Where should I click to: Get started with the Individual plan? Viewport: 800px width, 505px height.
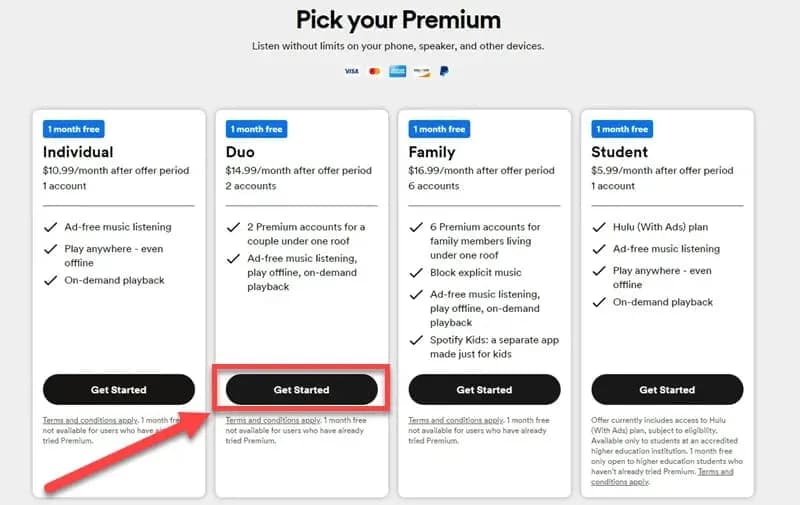click(119, 390)
